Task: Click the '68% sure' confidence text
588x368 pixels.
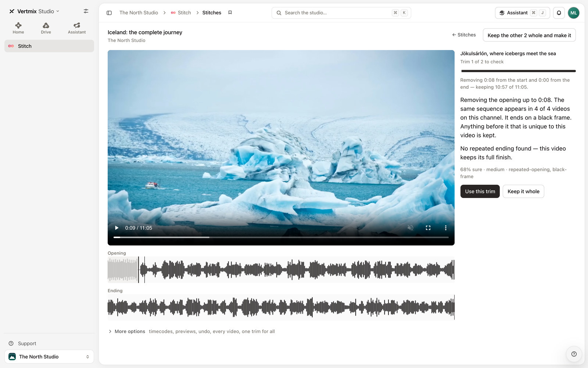Action: pos(471,170)
